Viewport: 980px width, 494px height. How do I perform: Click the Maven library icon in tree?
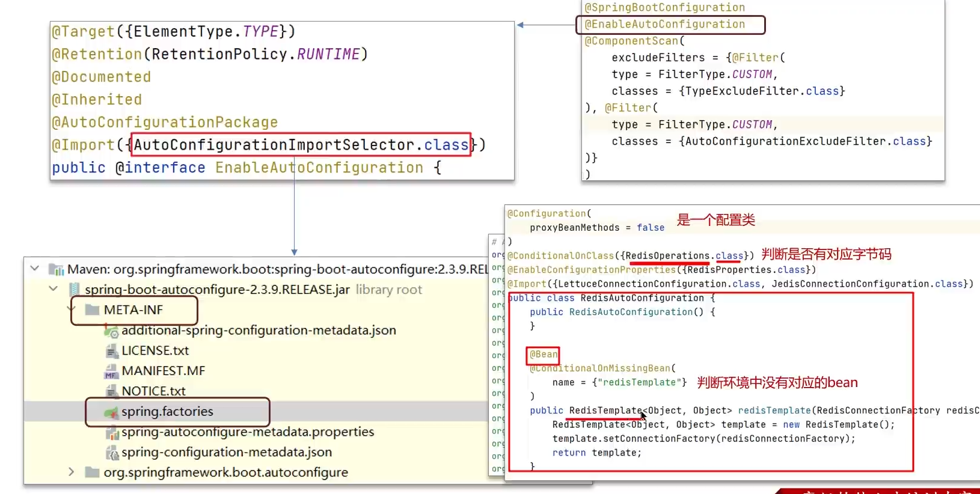click(x=57, y=269)
